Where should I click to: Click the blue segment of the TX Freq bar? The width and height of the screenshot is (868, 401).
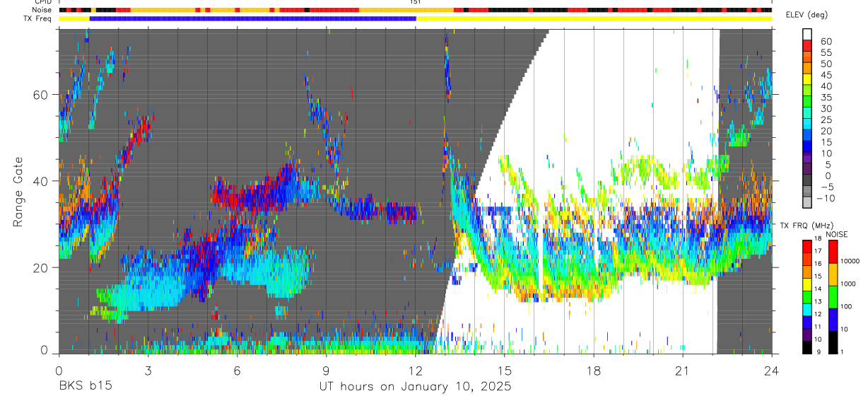pyautogui.click(x=253, y=18)
